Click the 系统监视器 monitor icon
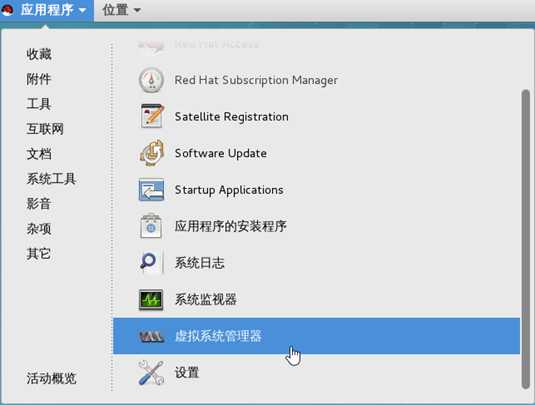 [151, 300]
